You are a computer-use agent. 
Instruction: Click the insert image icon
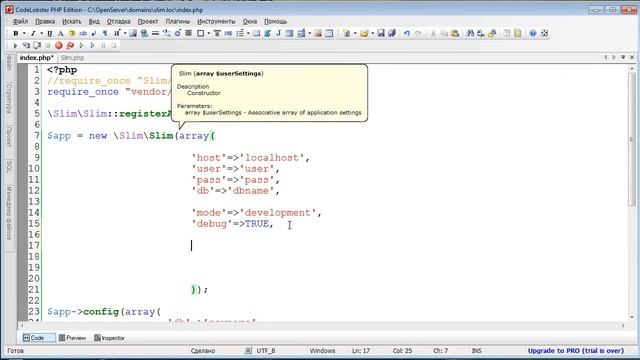click(x=133, y=33)
